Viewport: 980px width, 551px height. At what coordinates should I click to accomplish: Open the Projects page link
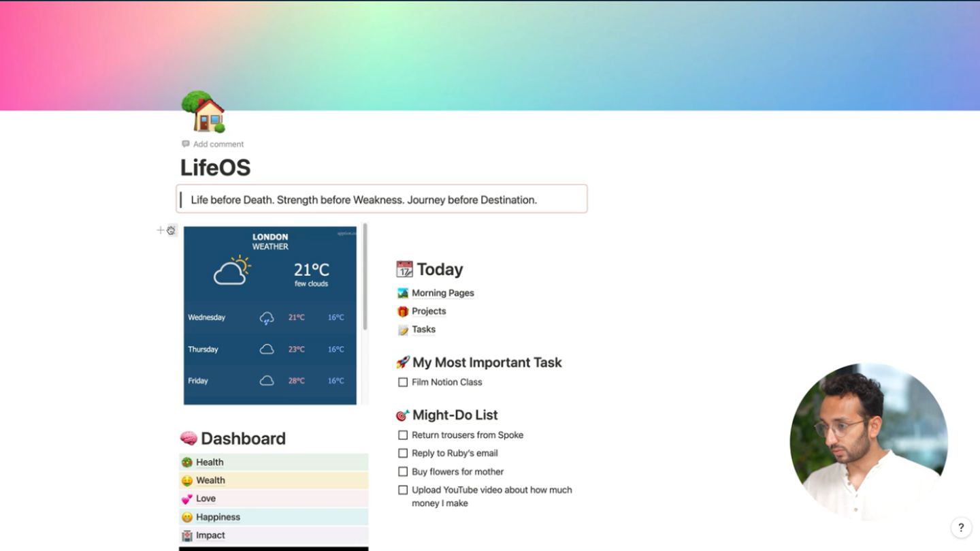coord(429,311)
